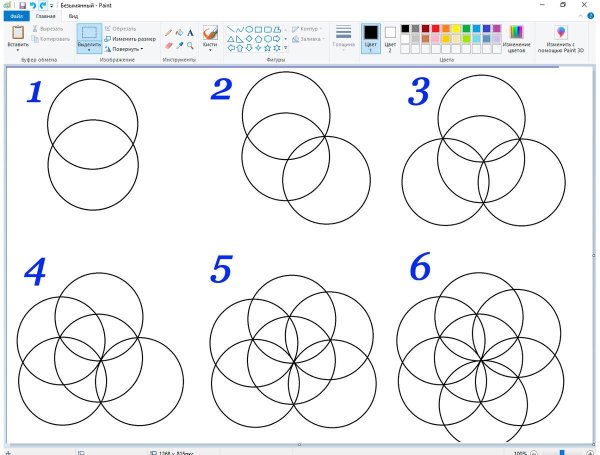Click the Save icon in title bar

(21, 5)
